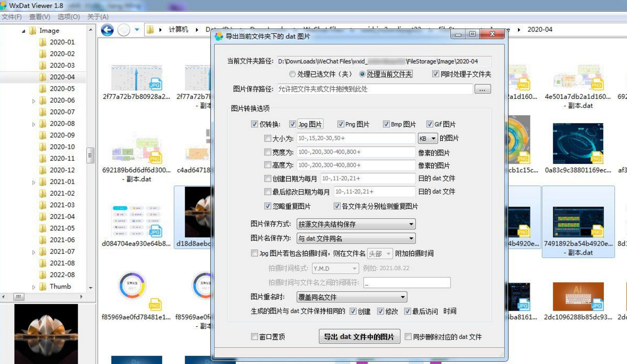This screenshot has width=627, height=364.
Task: Click 导出 dat 文件中的图片 button
Action: 359,337
